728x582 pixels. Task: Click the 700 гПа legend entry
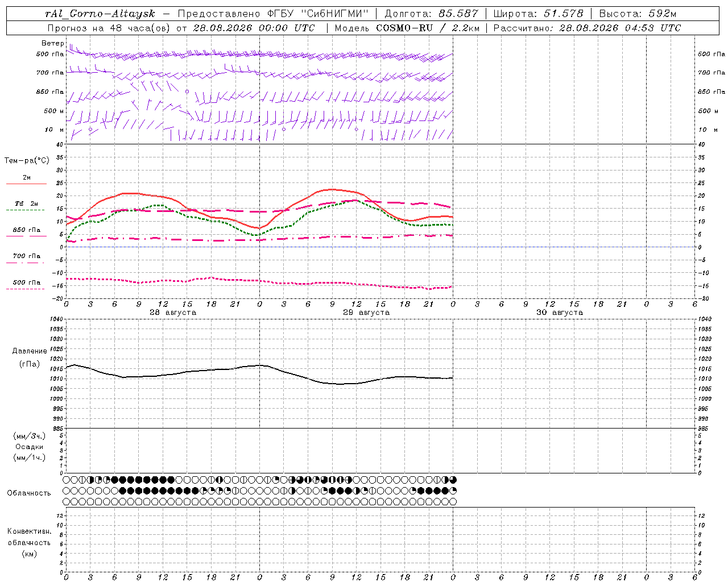click(x=26, y=257)
